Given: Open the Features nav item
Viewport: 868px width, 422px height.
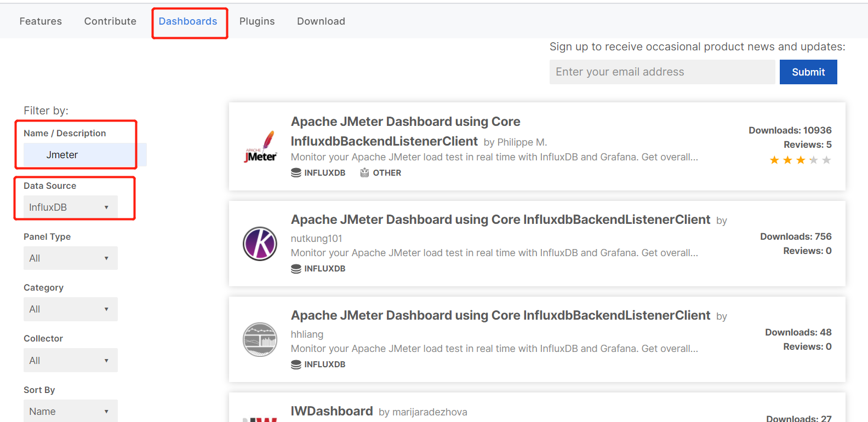Looking at the screenshot, I should pos(41,21).
